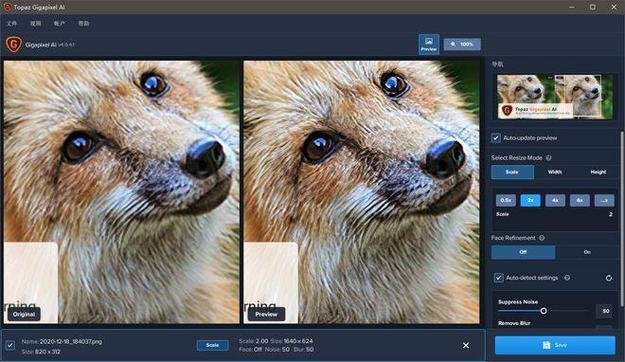This screenshot has width=625, height=362.
Task: Click the Auto-detect settings help icon
Action: point(567,277)
